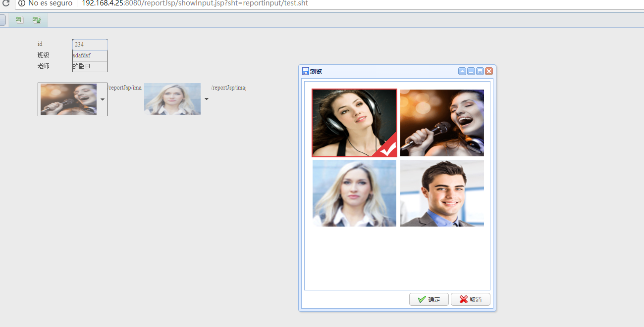Close the 浏览 dialog
Screen dimensions: 644x327
[x=489, y=71]
